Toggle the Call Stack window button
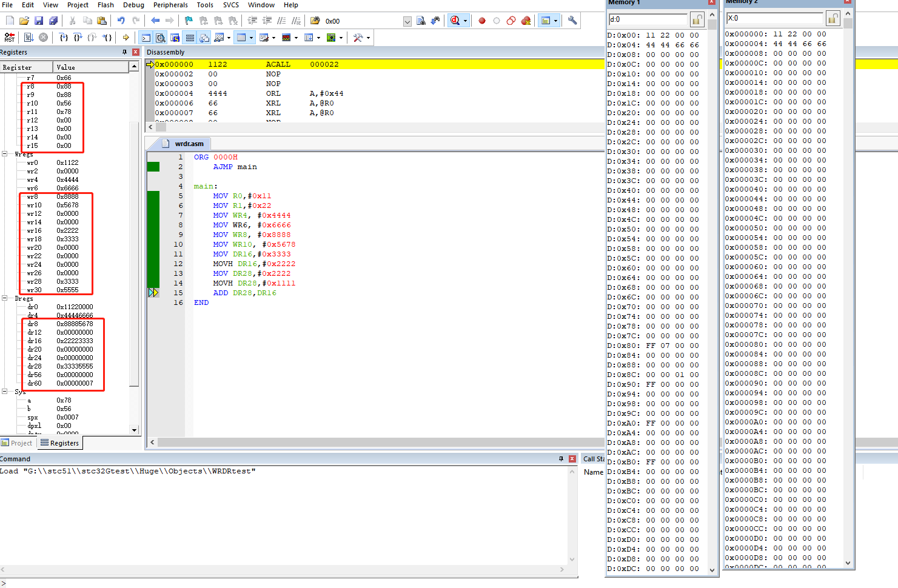 point(204,38)
